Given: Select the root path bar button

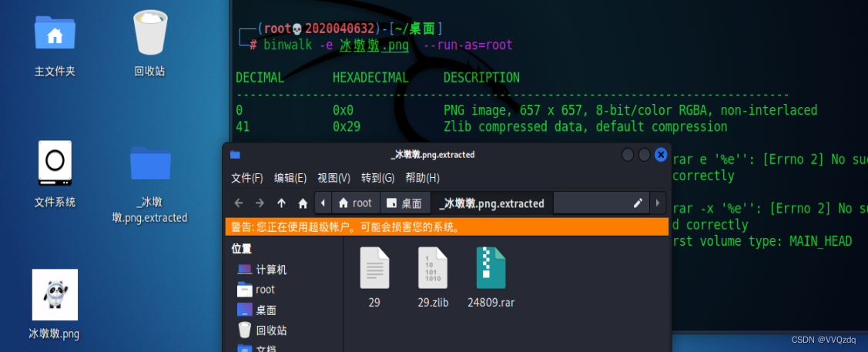Looking at the screenshot, I should (355, 203).
